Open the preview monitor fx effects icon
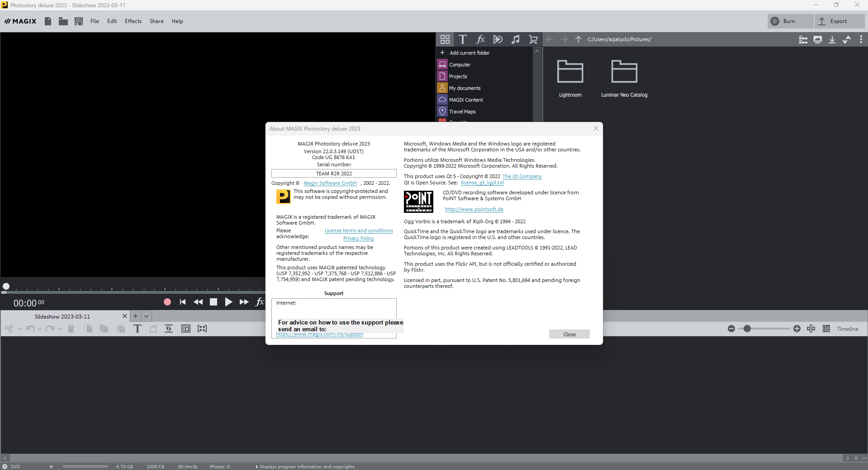 (260, 302)
